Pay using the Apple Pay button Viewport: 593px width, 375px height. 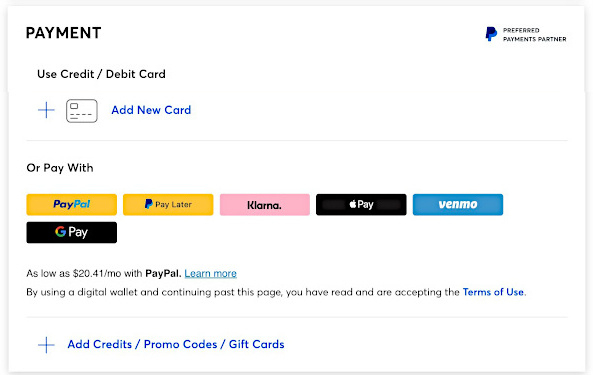[x=361, y=205]
